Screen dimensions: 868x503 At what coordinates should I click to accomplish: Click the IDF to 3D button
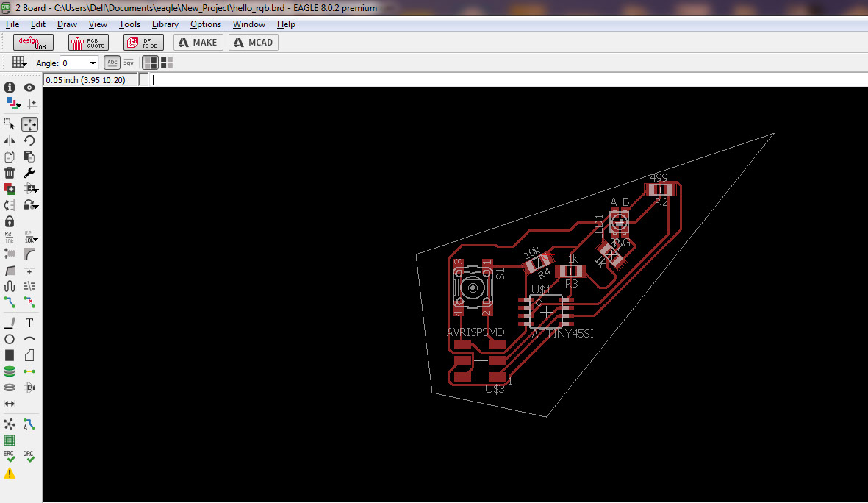click(144, 43)
